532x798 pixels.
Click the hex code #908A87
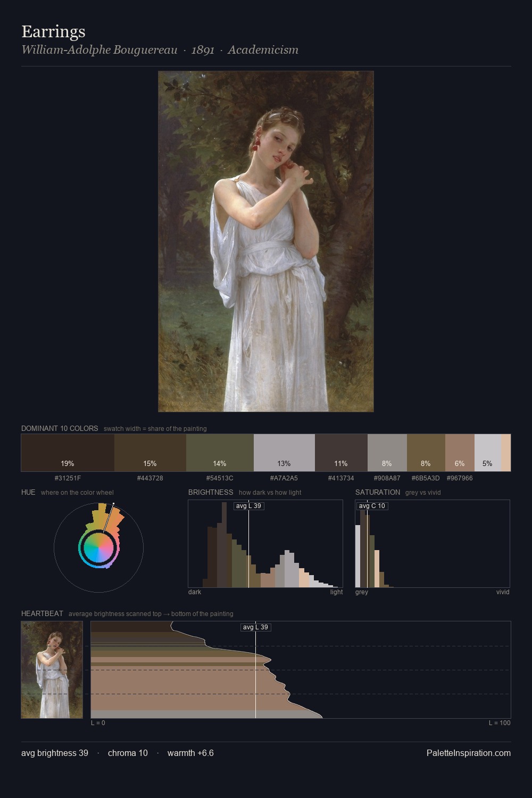pyautogui.click(x=387, y=478)
